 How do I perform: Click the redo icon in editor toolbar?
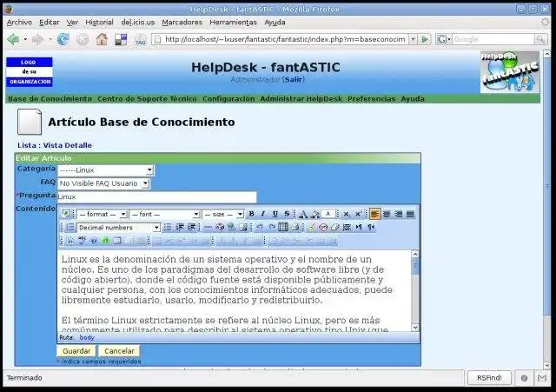click(x=272, y=228)
